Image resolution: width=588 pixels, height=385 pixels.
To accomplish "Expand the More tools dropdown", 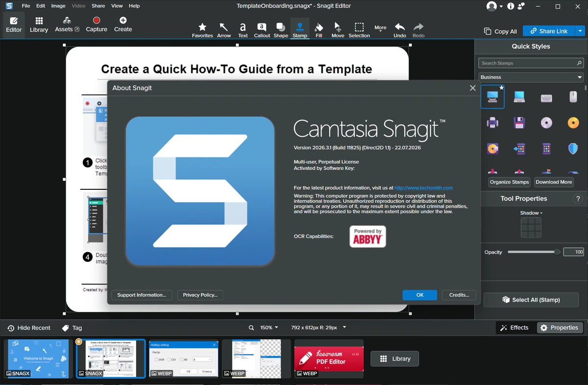I will tap(380, 29).
